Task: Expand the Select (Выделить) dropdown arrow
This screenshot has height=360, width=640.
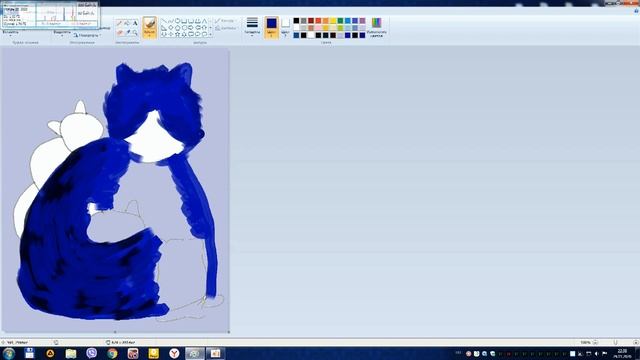Action: [62, 36]
